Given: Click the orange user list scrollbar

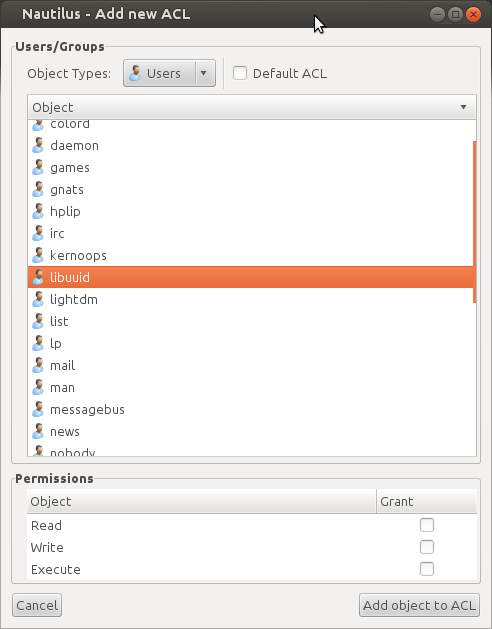Looking at the screenshot, I should [x=475, y=222].
